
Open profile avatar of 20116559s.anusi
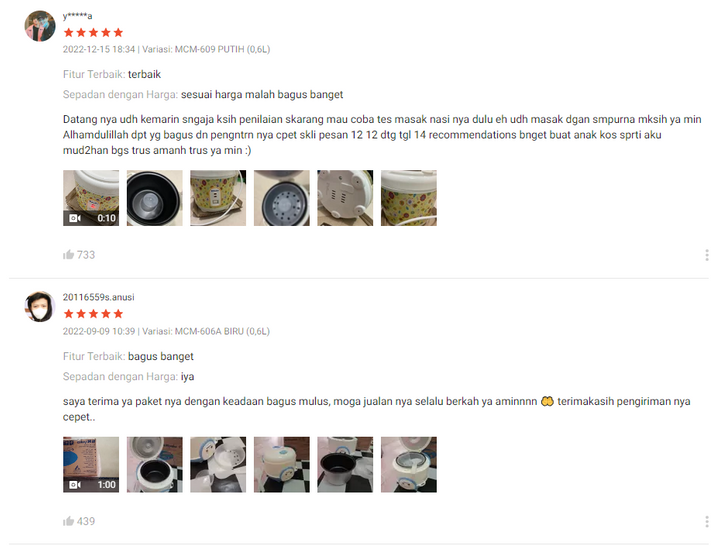click(40, 307)
